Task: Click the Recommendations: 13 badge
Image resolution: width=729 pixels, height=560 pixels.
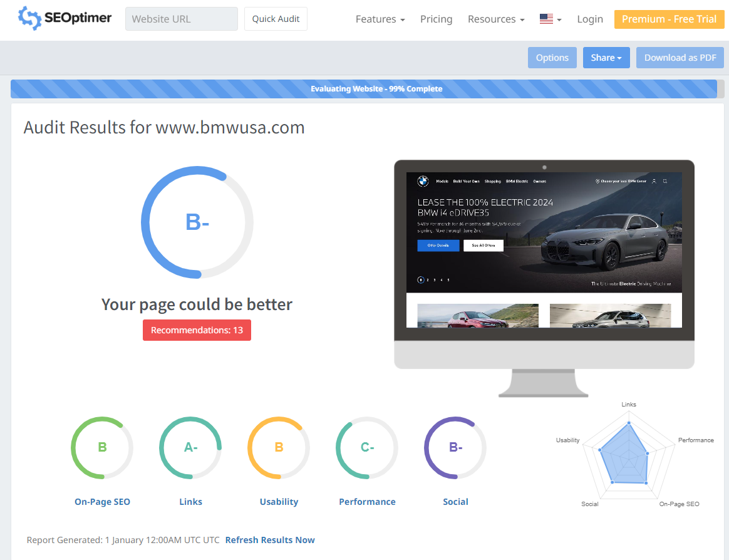Action: tap(197, 330)
